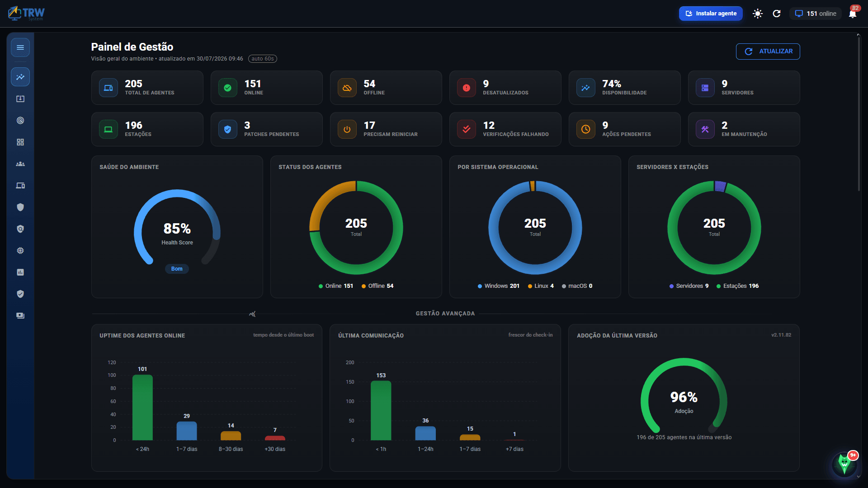868x488 pixels.
Task: Click the Bom health status badge
Action: [x=177, y=269]
